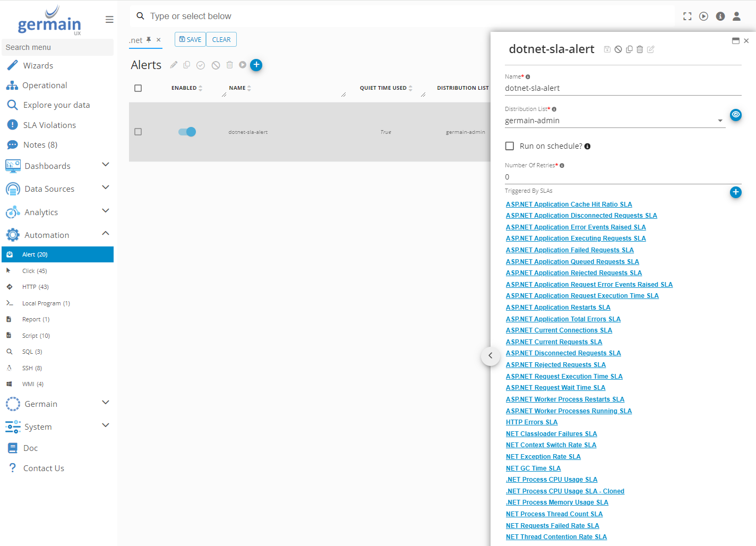
Task: Open the HTTP (43) automation item
Action: tap(35, 287)
